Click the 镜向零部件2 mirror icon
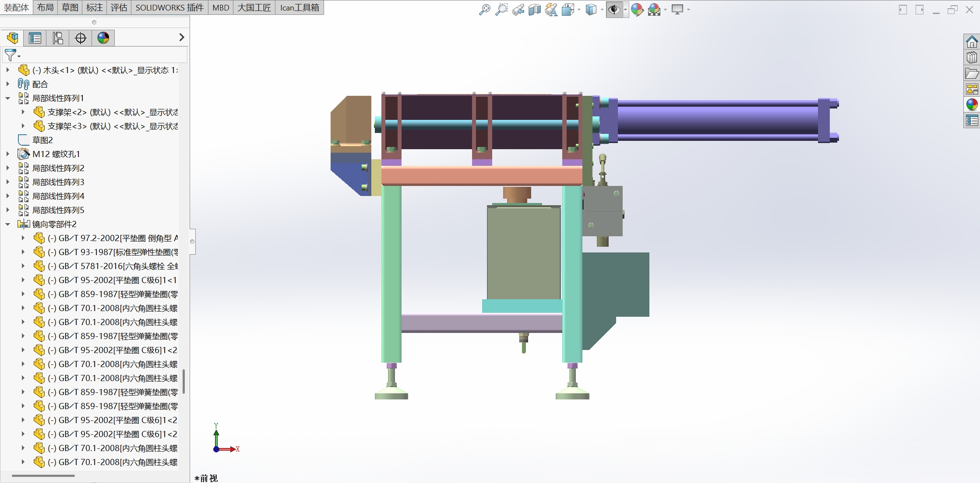The image size is (980, 483). (24, 224)
